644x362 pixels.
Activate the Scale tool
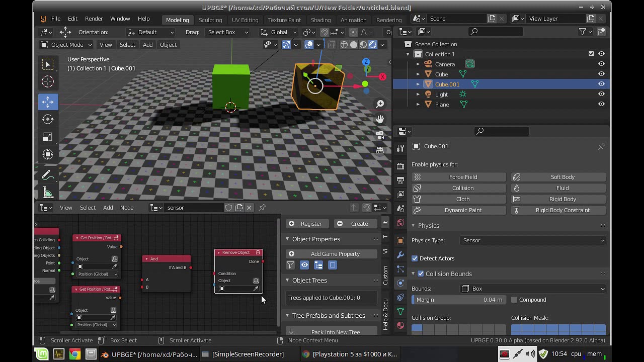(x=48, y=137)
